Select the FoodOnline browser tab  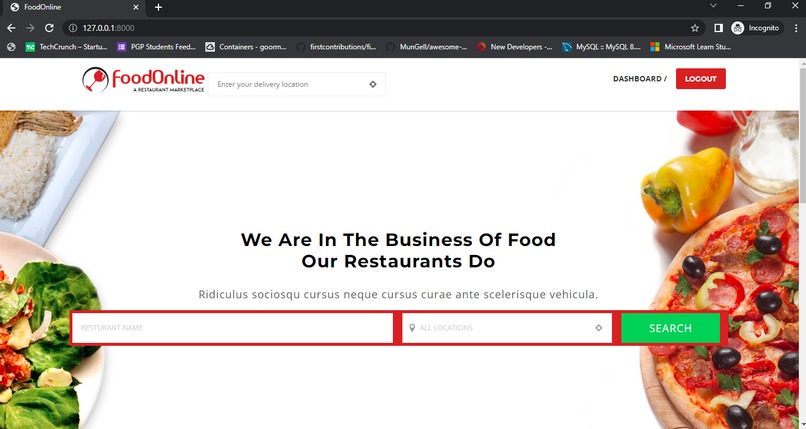(x=72, y=7)
